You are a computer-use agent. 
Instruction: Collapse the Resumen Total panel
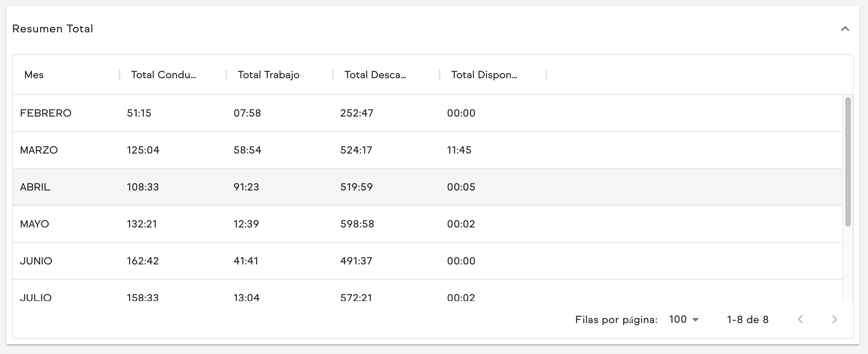845,29
